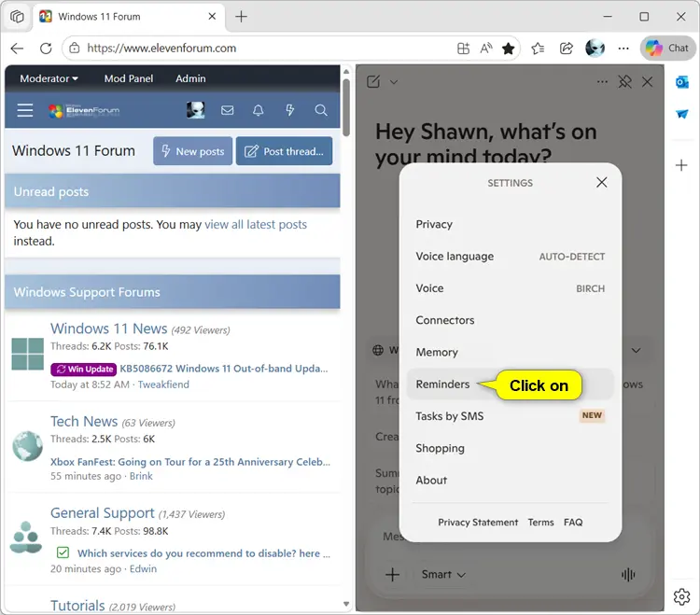Open the Windows 11 News forum
Screen dimensions: 700x615
tap(108, 328)
